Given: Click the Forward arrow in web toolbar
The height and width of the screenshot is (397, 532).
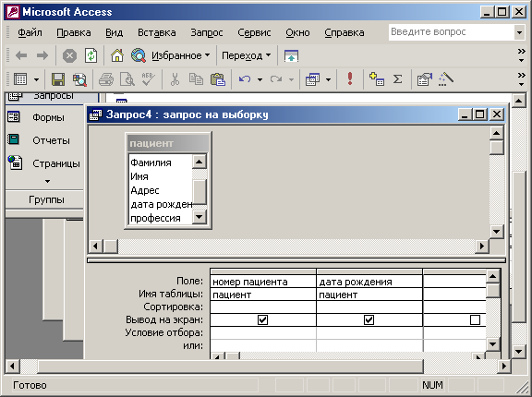Looking at the screenshot, I should 42,55.
